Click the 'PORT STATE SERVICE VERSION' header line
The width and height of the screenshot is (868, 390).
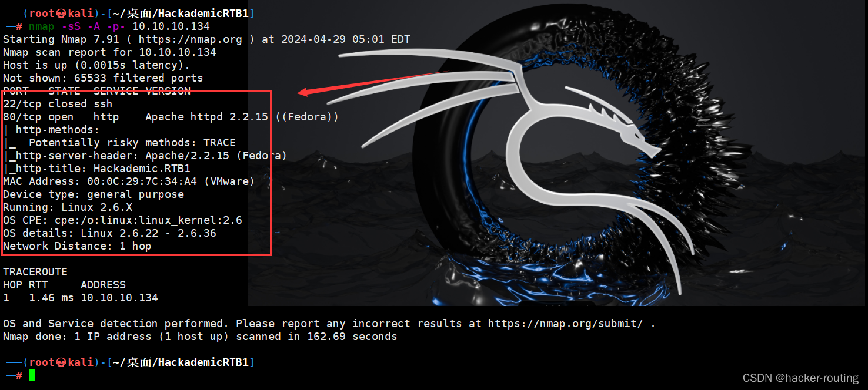[x=96, y=91]
